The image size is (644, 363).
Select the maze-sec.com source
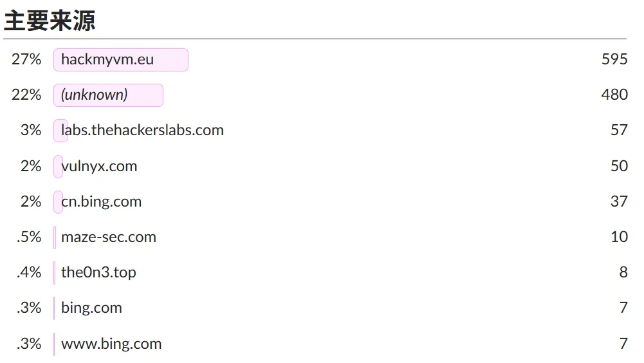pyautogui.click(x=109, y=237)
